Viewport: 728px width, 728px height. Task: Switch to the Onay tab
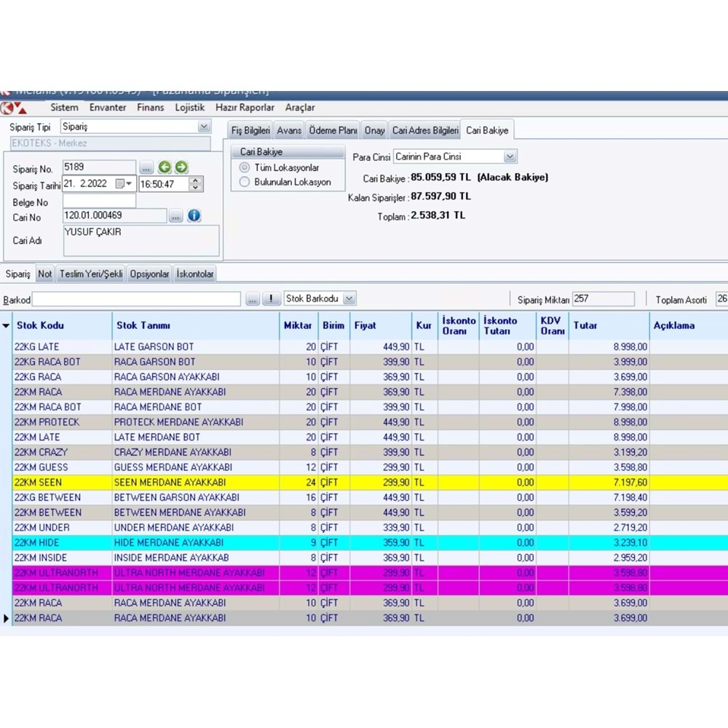374,130
